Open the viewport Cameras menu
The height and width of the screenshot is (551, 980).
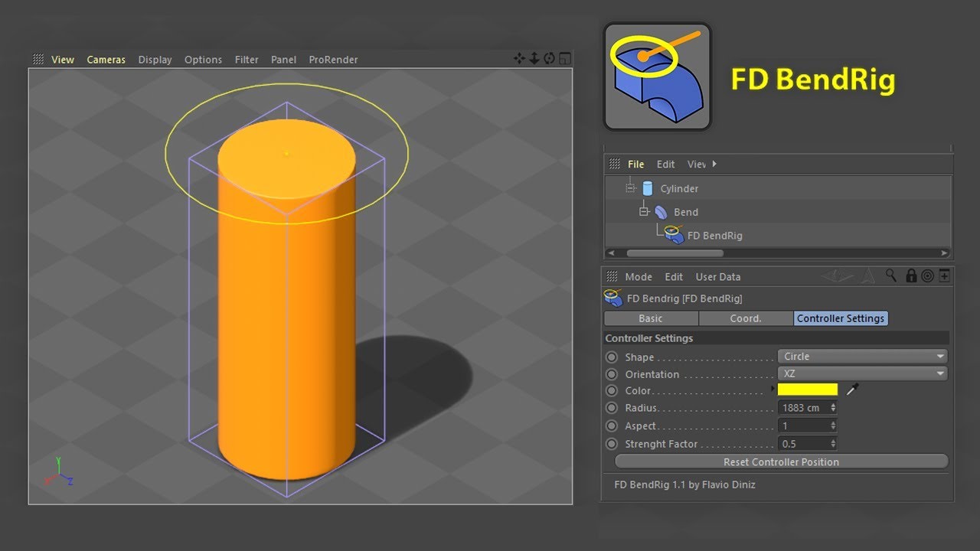(x=106, y=59)
